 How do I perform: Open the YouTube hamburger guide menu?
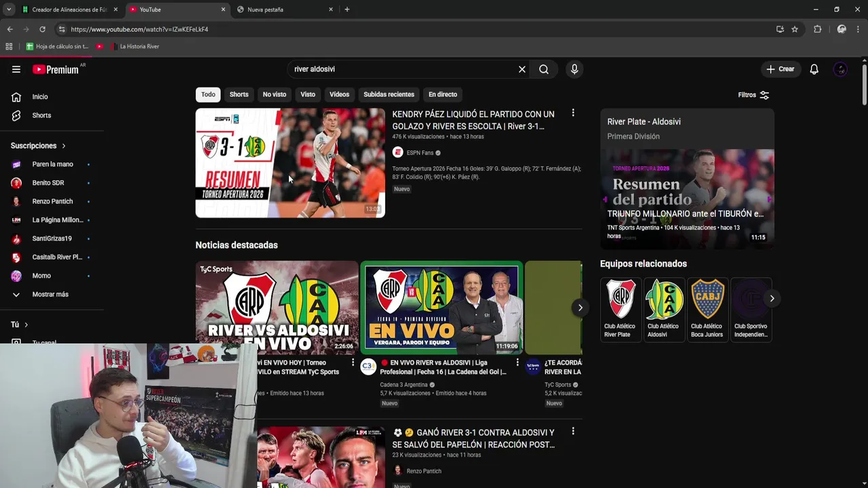click(x=16, y=69)
